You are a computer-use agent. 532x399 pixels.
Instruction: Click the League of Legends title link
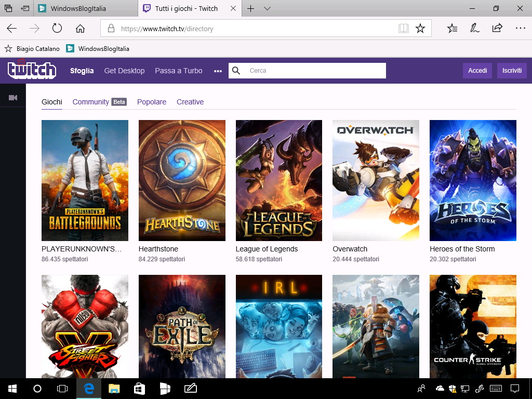tap(267, 249)
